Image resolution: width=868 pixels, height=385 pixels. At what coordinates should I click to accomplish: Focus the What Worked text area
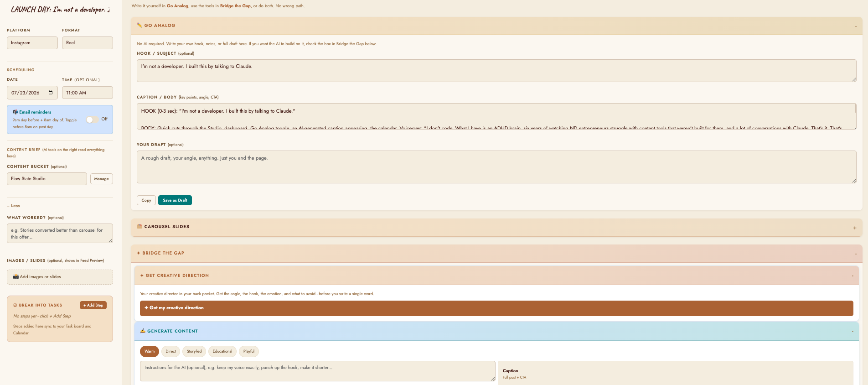click(x=60, y=234)
